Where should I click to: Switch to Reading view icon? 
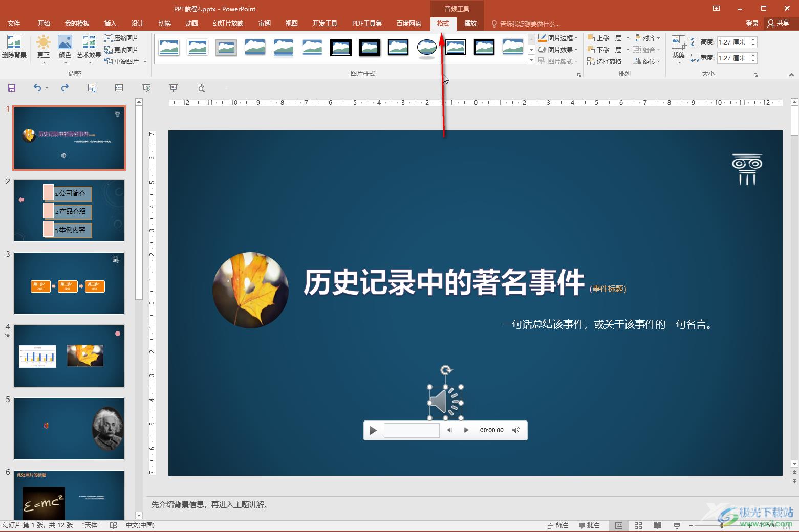(658, 525)
